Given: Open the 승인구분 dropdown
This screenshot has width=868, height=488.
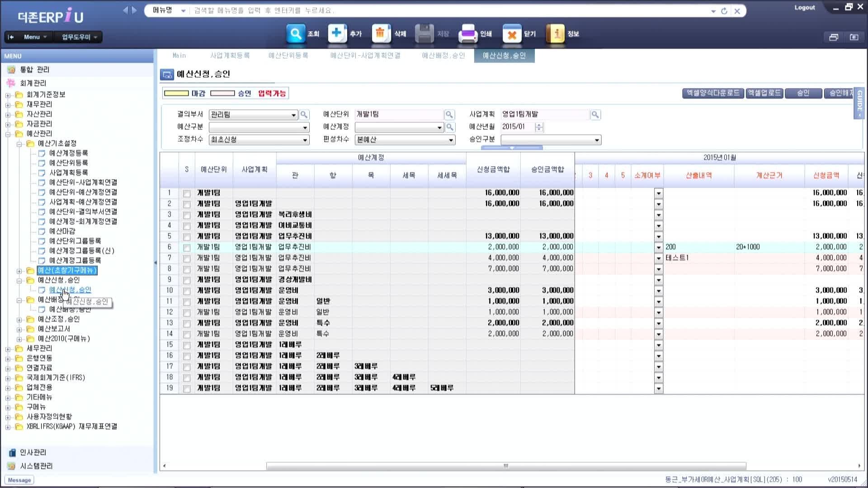Looking at the screenshot, I should point(597,141).
